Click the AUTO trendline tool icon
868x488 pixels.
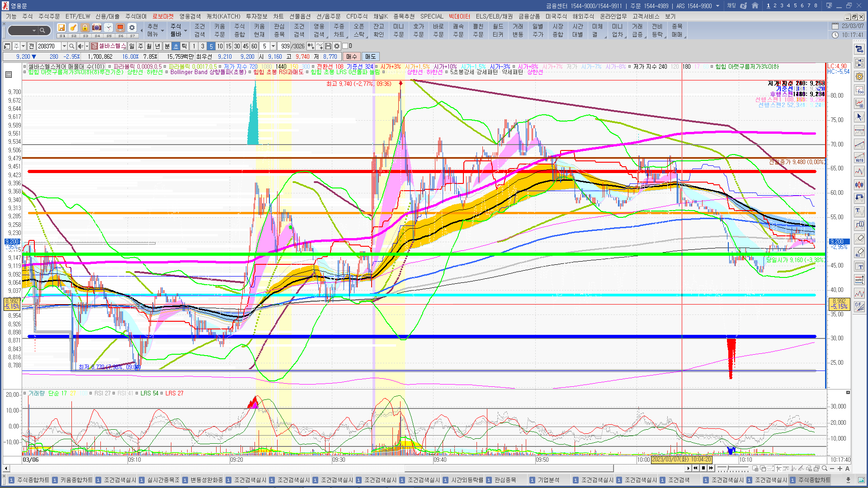(859, 158)
